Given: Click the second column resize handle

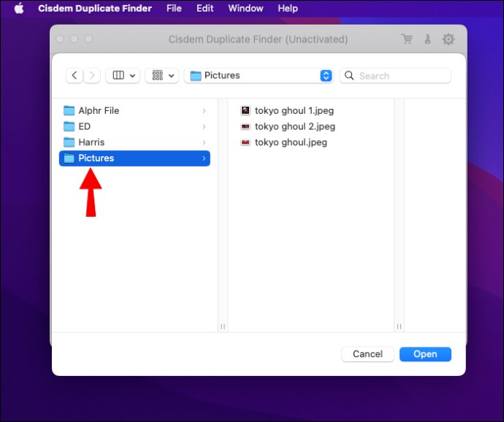Looking at the screenshot, I should [x=399, y=326].
